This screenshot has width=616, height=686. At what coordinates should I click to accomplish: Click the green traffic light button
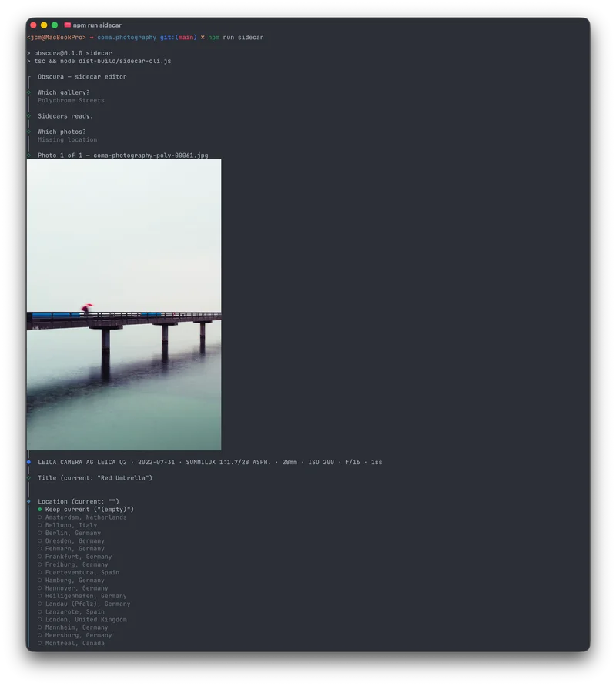point(52,24)
